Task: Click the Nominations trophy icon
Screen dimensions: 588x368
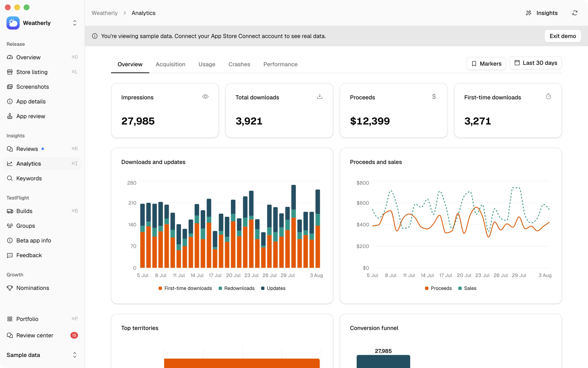Action: point(10,288)
